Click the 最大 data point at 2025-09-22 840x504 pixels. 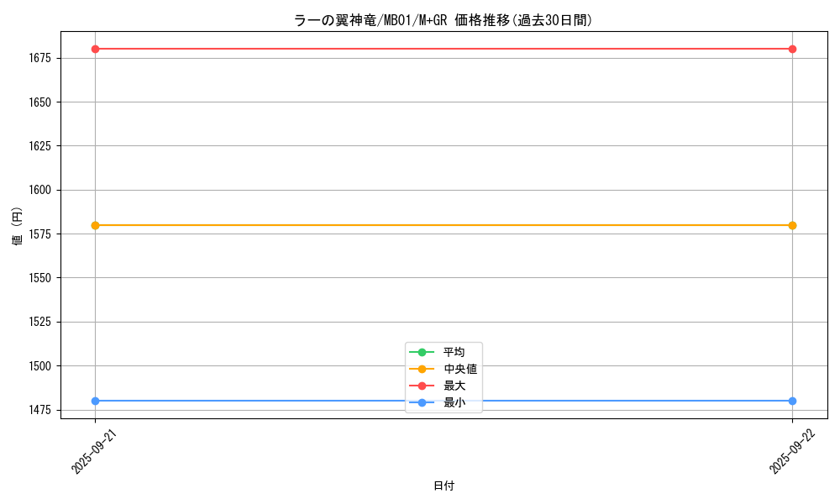pyautogui.click(x=792, y=50)
